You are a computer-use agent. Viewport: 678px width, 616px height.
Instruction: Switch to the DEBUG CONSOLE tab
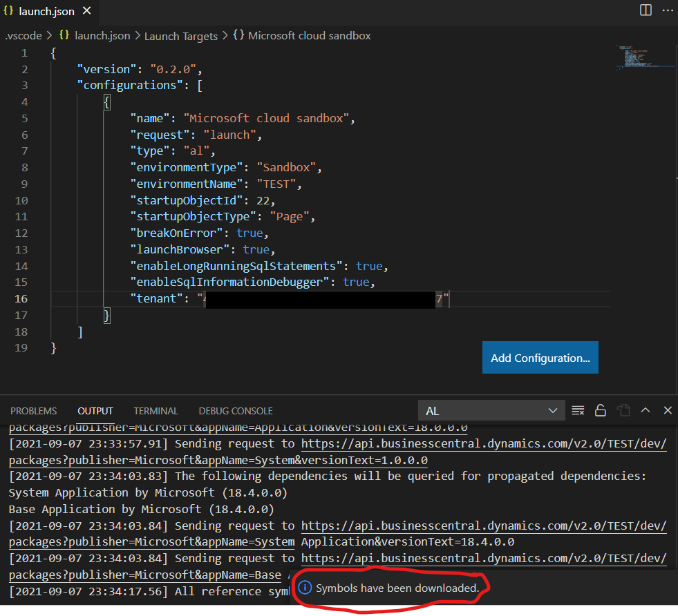click(236, 411)
